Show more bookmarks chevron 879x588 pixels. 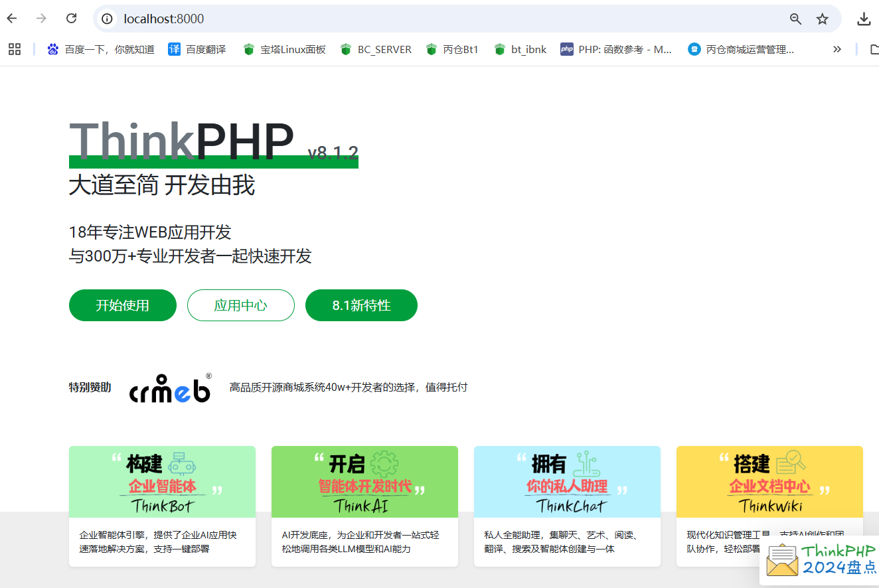pyautogui.click(x=837, y=49)
